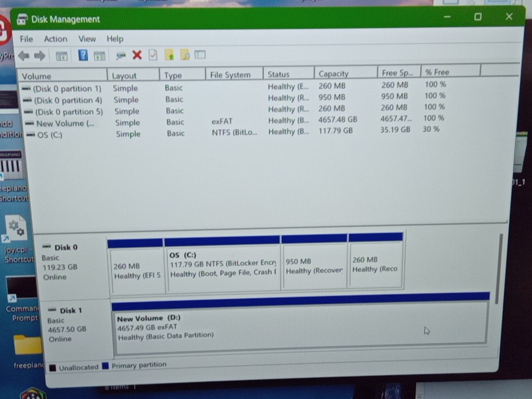
Task: Click the red X Delete toolbar icon
Action: tap(137, 55)
